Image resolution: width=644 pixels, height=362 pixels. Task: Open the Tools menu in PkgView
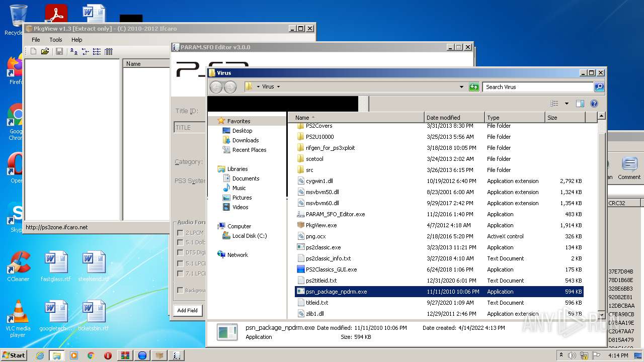tap(56, 40)
